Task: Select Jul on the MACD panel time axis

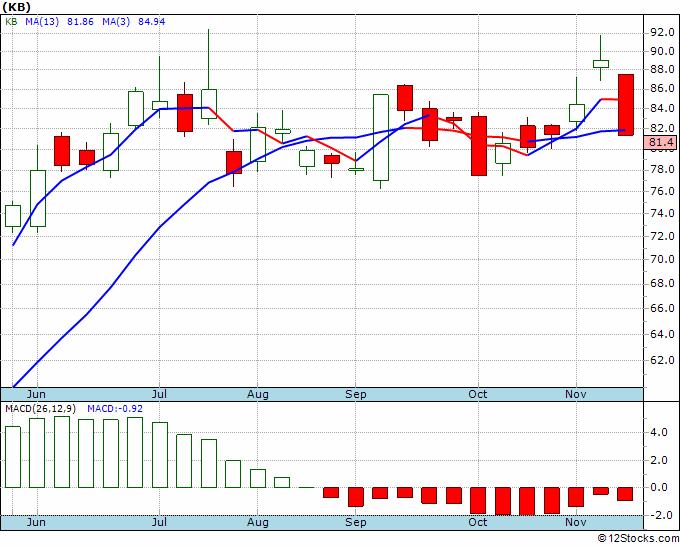Action: 159,522
